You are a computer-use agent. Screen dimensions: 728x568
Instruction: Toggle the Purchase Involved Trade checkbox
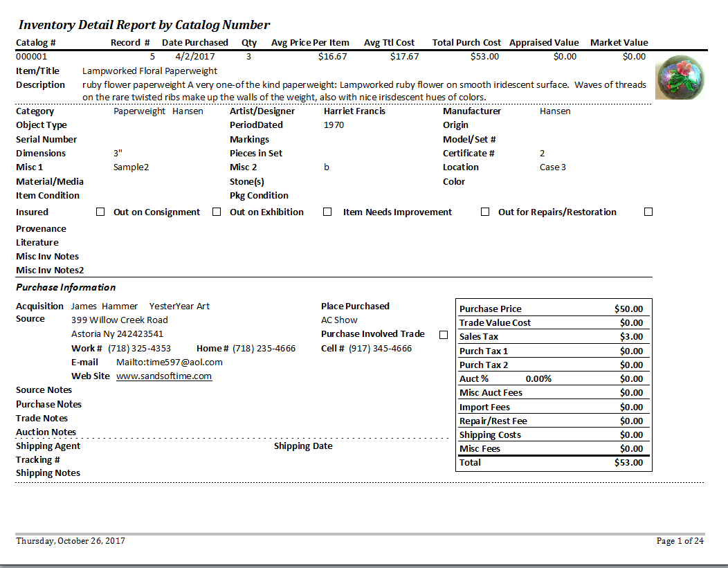444,335
